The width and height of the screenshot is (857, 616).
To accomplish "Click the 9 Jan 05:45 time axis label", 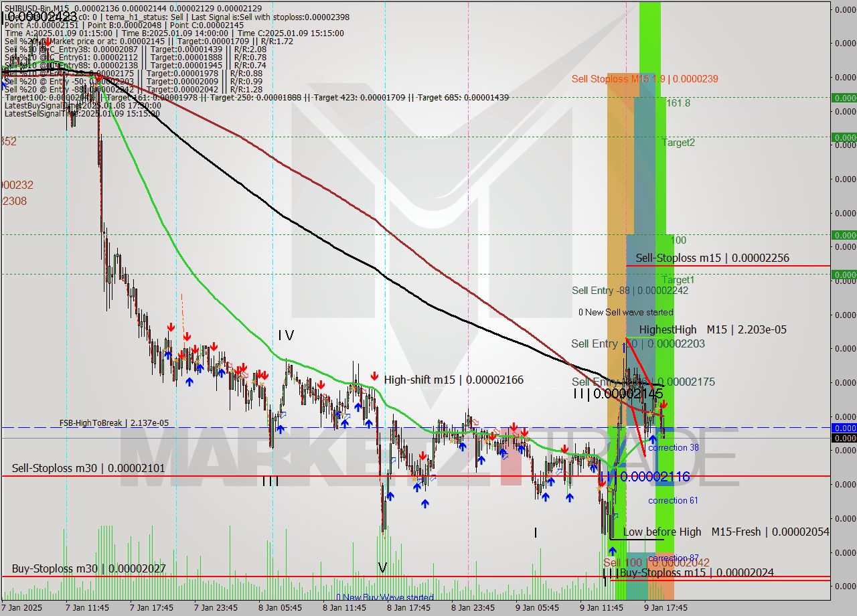I will (538, 608).
